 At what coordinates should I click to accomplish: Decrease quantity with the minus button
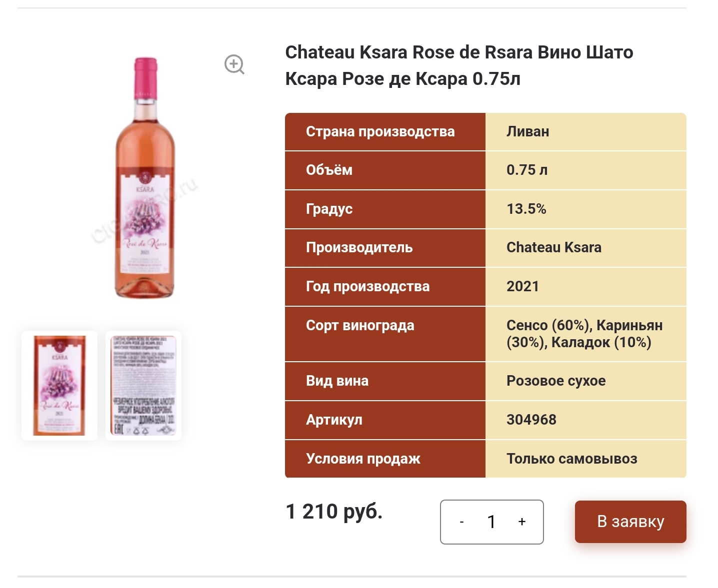coord(461,522)
